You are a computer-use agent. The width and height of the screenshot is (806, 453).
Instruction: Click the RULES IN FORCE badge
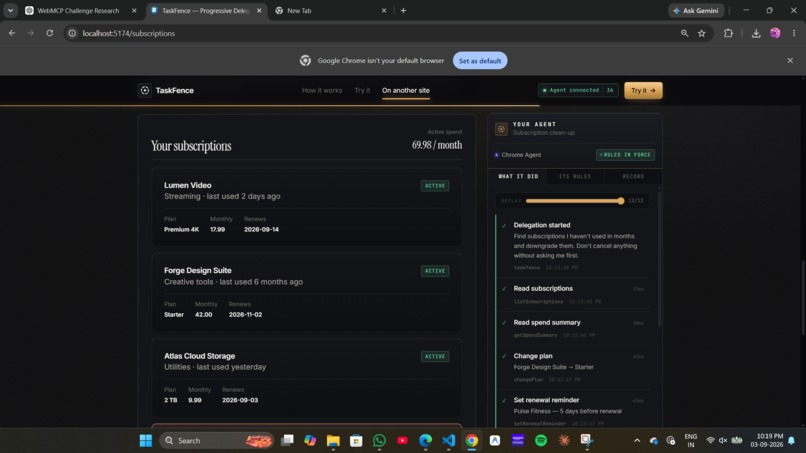click(x=625, y=155)
